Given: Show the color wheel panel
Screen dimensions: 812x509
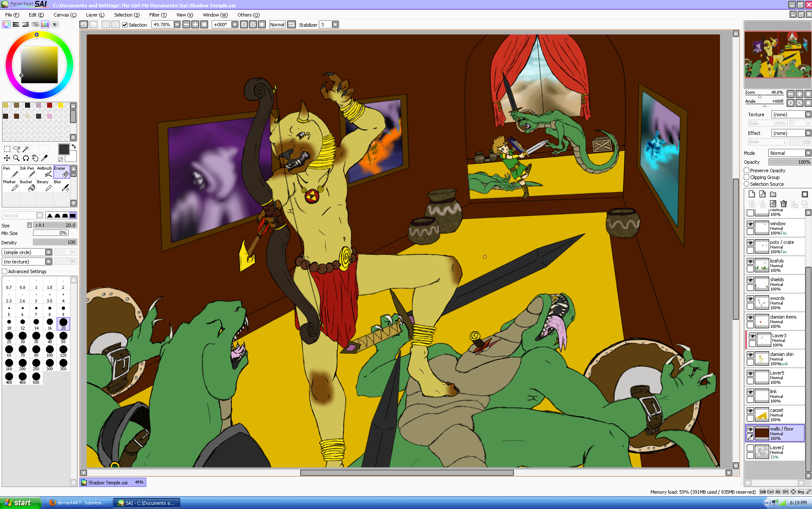Looking at the screenshot, I should tap(6, 25).
